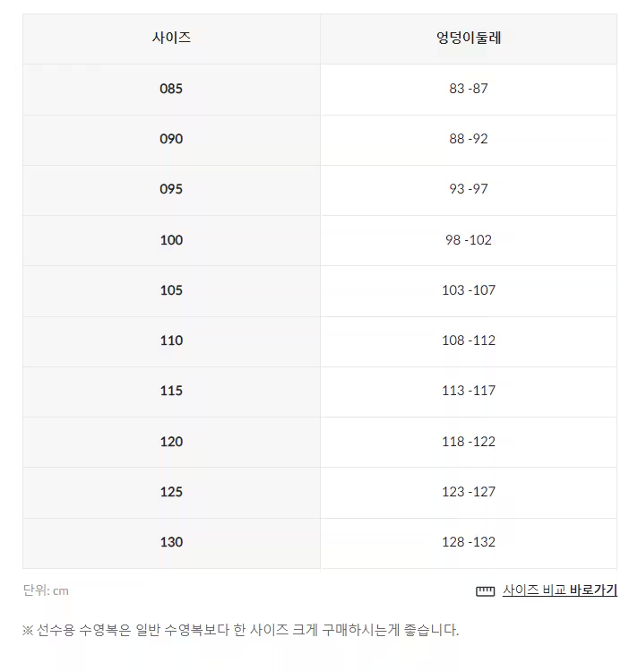Click the ruler icon beside 사이즈 비교
Image resolution: width=638 pixels, height=672 pixels.
pos(485,591)
